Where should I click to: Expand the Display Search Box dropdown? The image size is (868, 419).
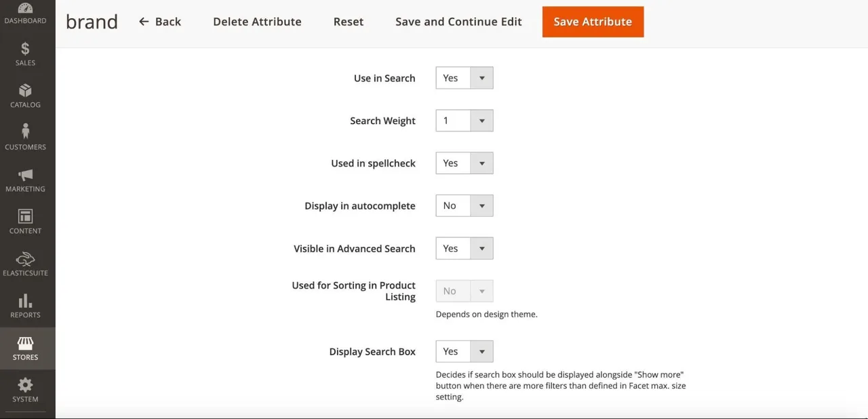(464, 351)
